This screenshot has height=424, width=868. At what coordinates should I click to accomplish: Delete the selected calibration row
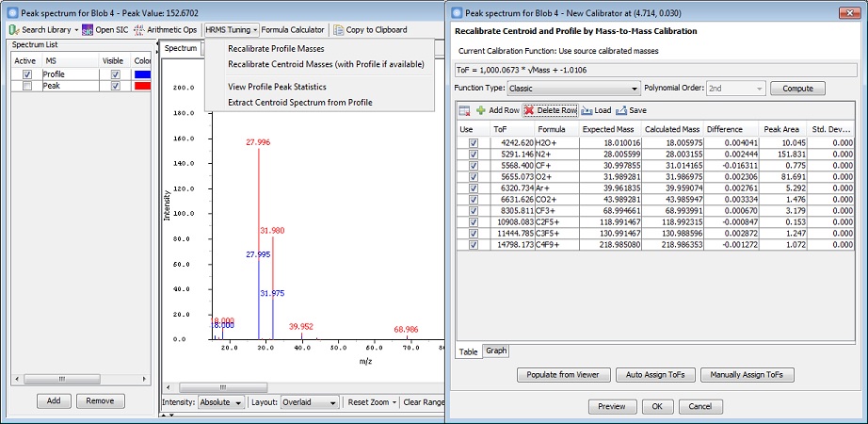[x=550, y=110]
